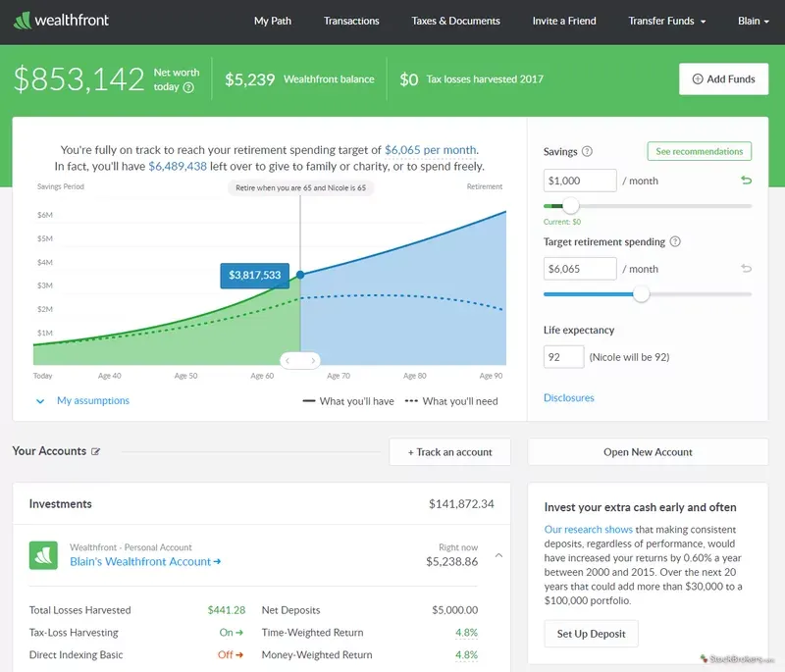Open Target retirement spending help icon
785x672 pixels.
[675, 241]
